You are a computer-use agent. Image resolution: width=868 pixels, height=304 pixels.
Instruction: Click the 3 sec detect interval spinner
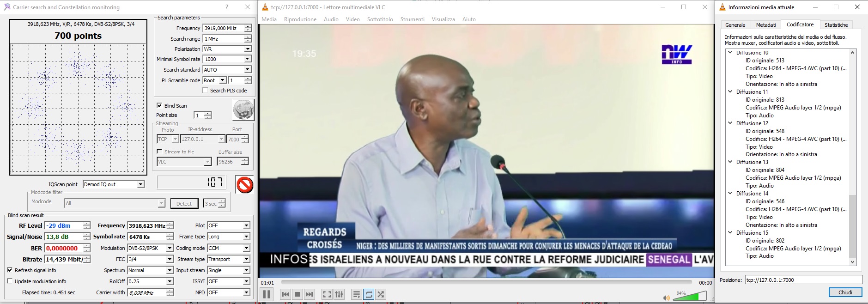pyautogui.click(x=222, y=203)
